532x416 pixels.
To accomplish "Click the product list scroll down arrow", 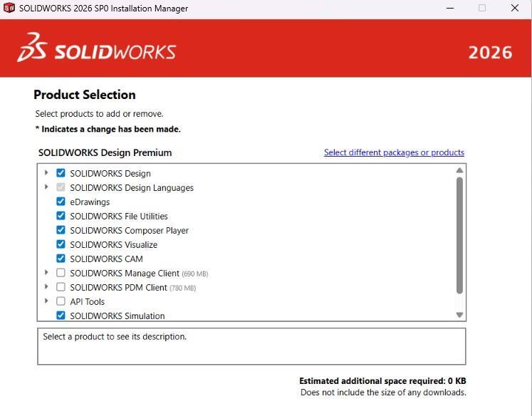I will (459, 315).
